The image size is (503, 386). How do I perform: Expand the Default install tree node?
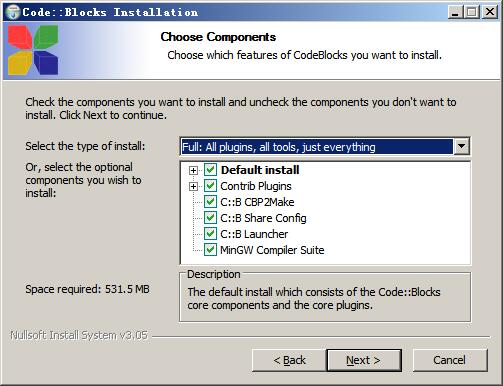[193, 170]
